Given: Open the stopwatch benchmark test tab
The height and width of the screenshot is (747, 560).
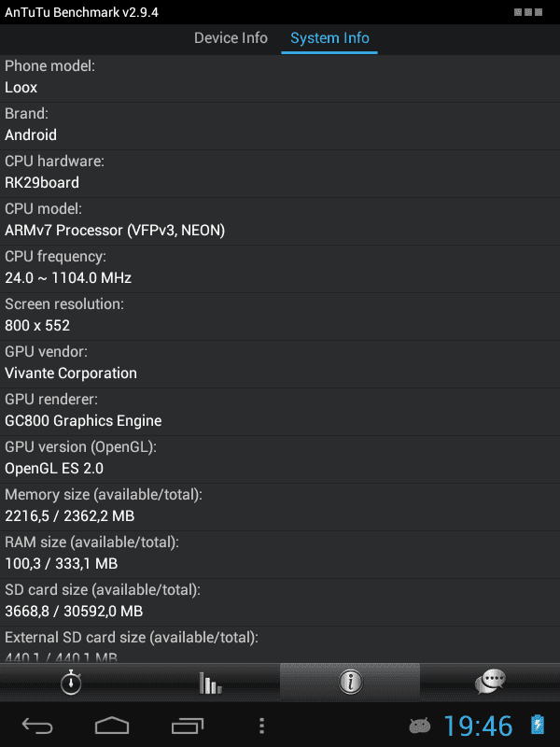Looking at the screenshot, I should [71, 683].
